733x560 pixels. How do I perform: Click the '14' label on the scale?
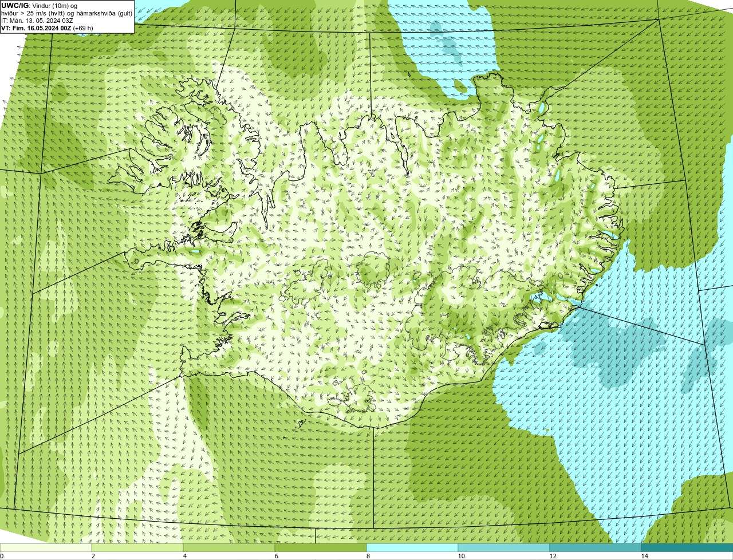pos(644,556)
